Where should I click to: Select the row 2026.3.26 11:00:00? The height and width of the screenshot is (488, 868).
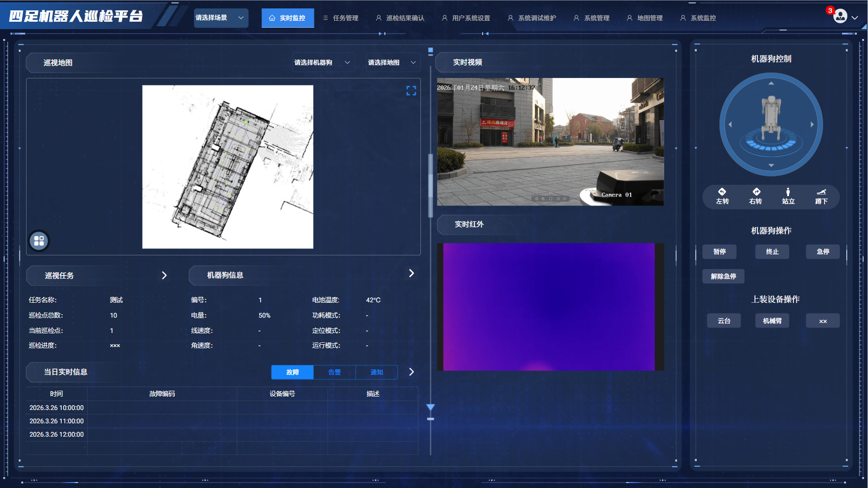click(222, 421)
